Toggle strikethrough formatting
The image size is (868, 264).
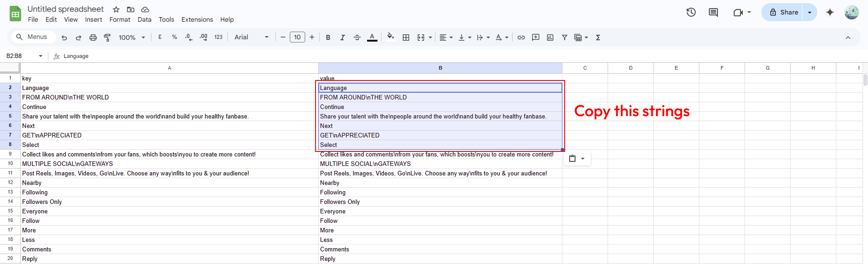pos(357,38)
